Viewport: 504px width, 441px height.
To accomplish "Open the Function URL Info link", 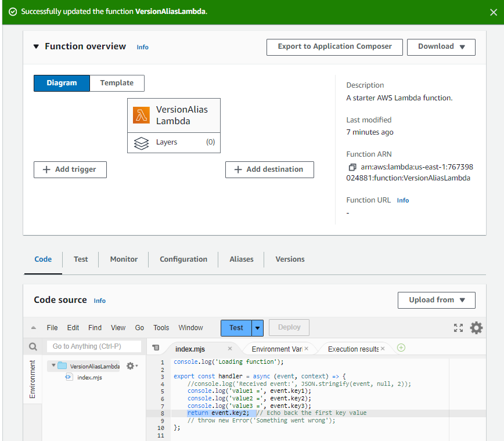I will (403, 200).
